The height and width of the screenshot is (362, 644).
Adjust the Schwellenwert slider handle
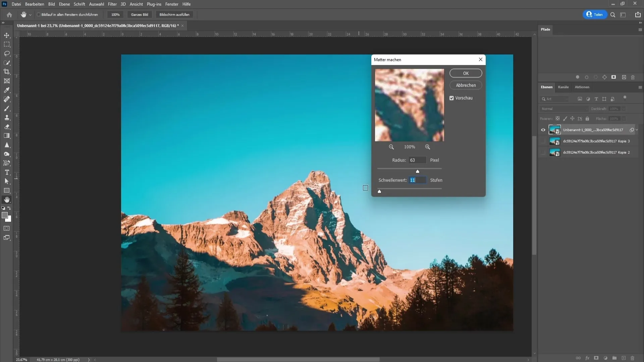[379, 191]
